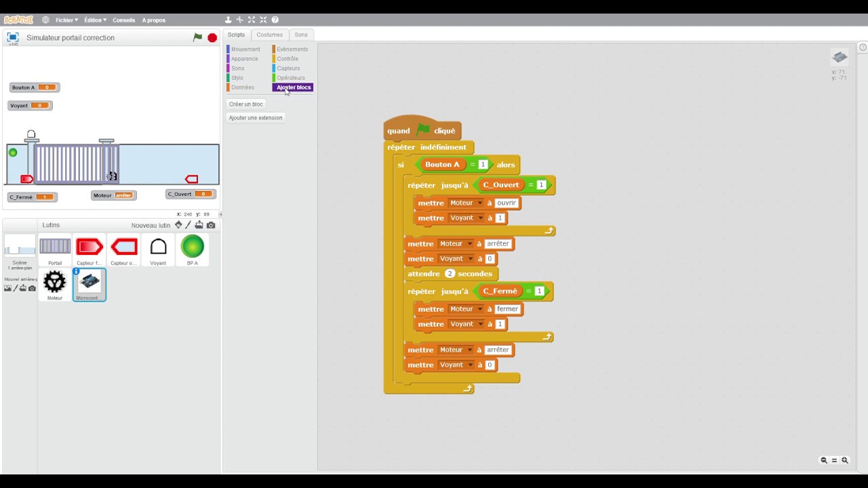This screenshot has height=488, width=868.
Task: Click the green flag to start
Action: 197,38
